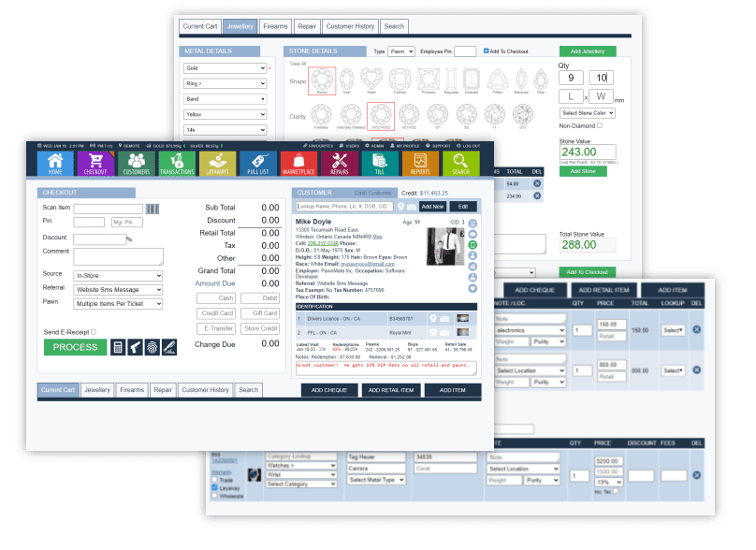Open the Home module icon
756x550 pixels.
55,164
